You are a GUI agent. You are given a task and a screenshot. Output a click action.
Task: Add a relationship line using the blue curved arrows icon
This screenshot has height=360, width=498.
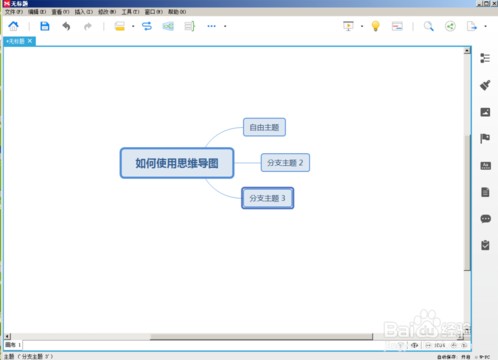click(147, 26)
